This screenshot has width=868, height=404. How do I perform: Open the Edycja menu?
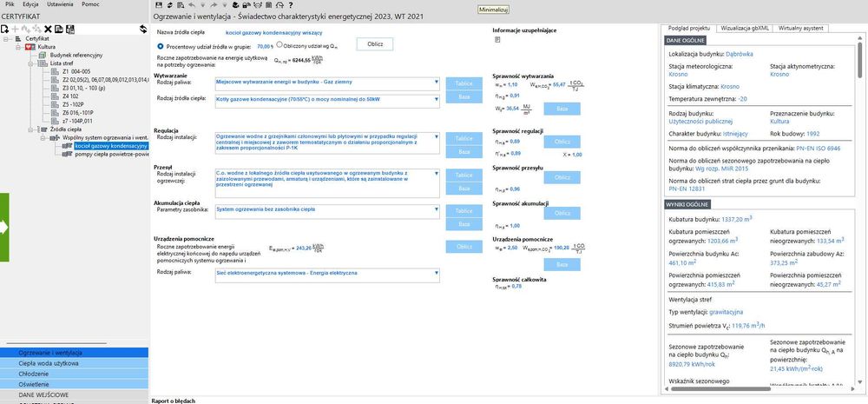coord(30,3)
